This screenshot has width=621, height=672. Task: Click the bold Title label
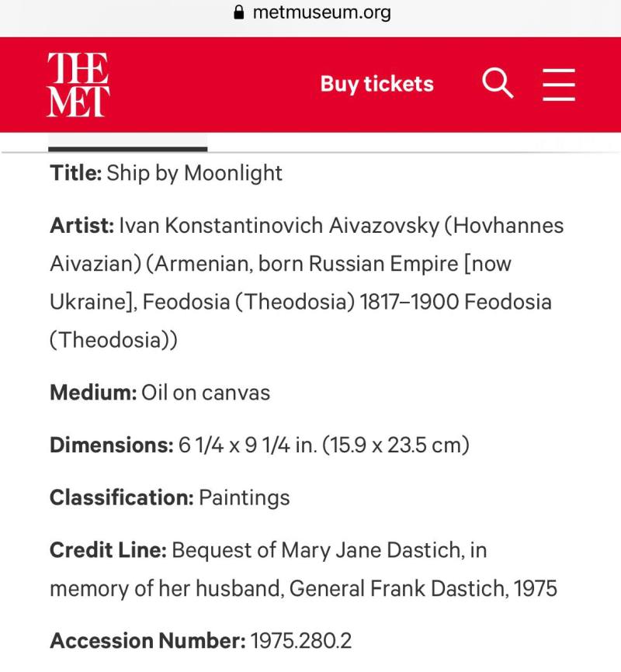point(75,173)
